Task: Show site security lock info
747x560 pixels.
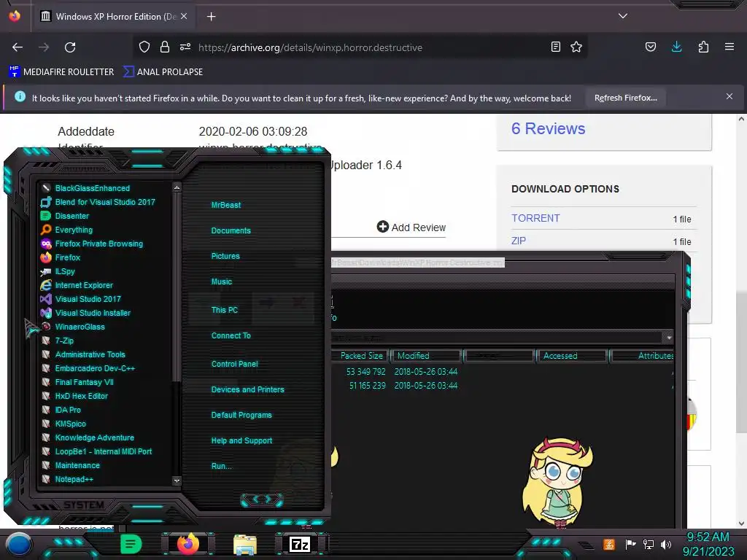Action: tap(165, 47)
